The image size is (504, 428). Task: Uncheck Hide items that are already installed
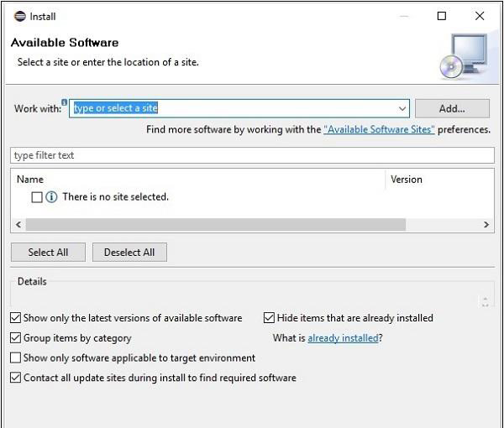point(269,318)
